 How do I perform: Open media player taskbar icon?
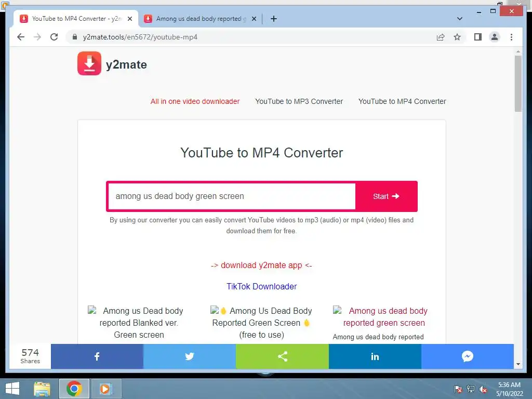click(105, 389)
